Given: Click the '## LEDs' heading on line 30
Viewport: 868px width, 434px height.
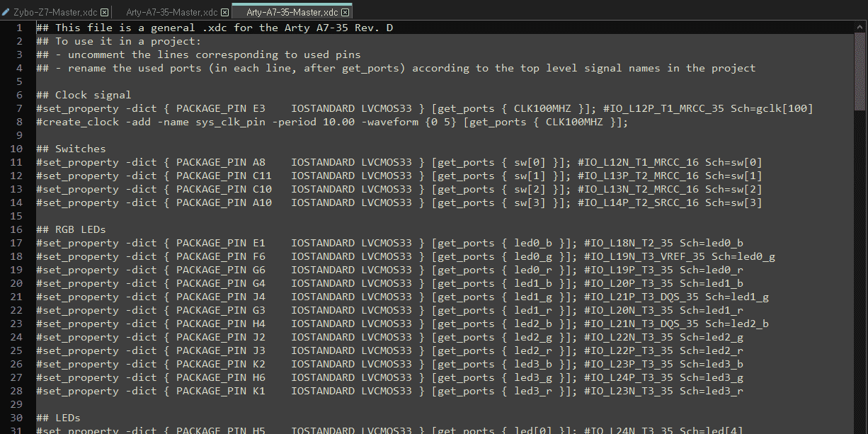Looking at the screenshot, I should (x=58, y=418).
